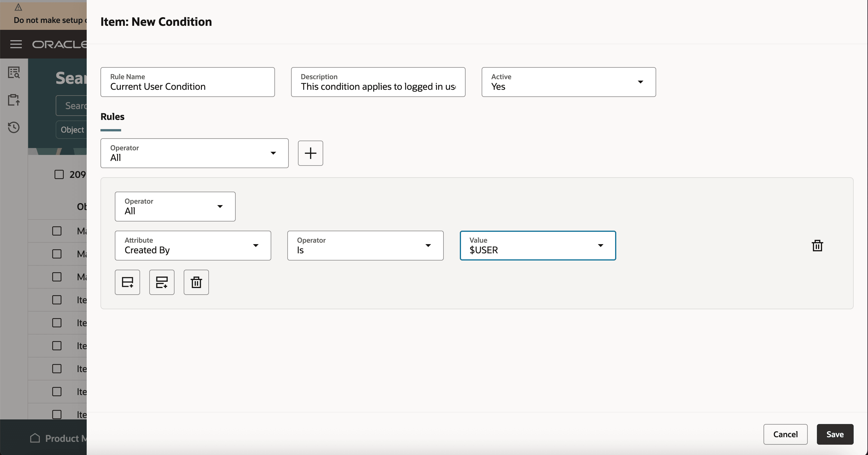Click the history clock sidebar icon
This screenshot has height=455, width=868.
pos(14,127)
